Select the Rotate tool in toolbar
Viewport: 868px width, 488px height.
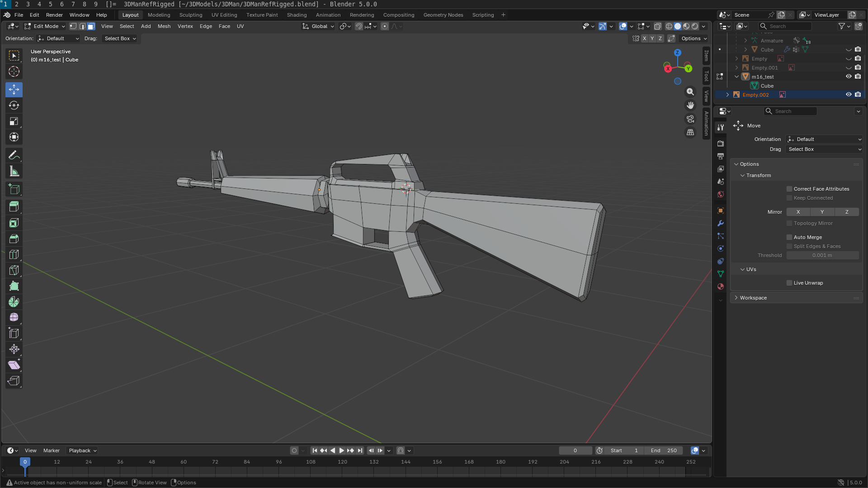click(14, 105)
